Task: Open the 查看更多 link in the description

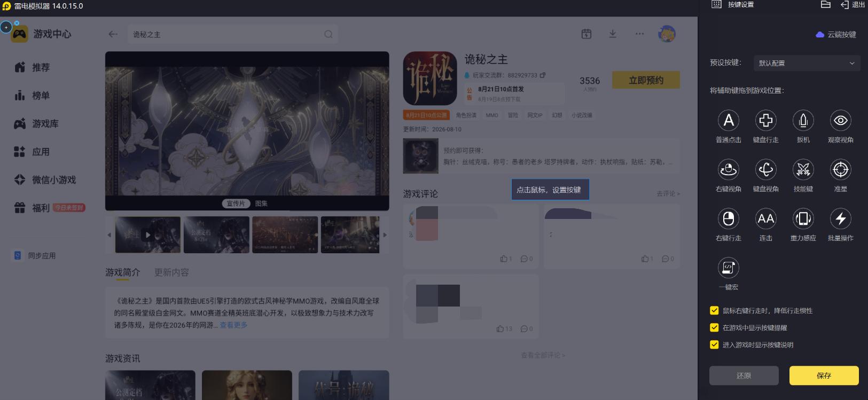Action: [233, 325]
